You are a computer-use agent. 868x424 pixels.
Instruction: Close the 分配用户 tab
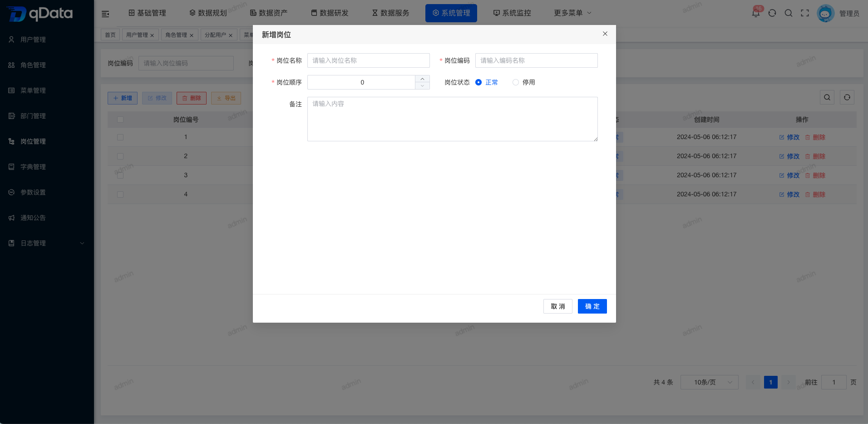[x=231, y=35]
